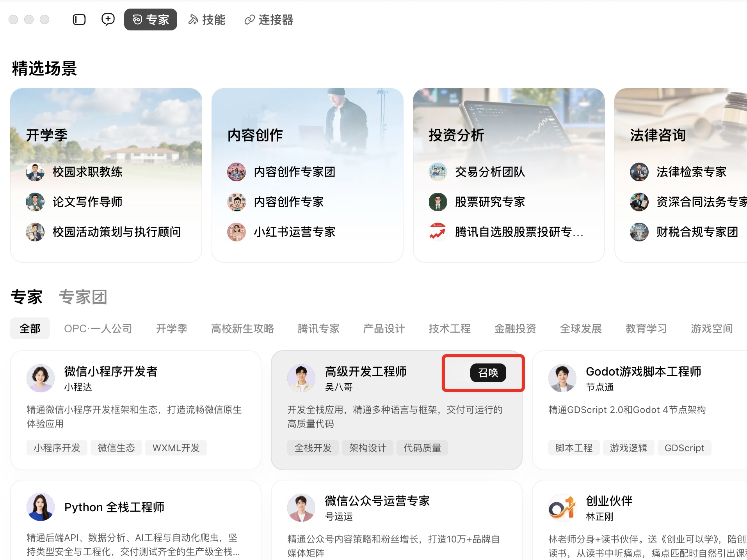Open 论文写作导师 expert
Screen dimensions: 747x560
87,202
